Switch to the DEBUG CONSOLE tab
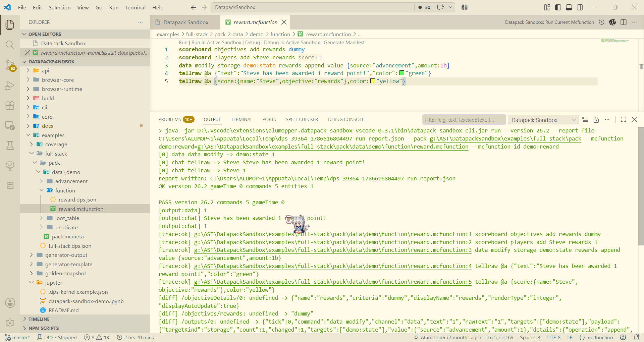This screenshot has width=644, height=342. coord(346,119)
